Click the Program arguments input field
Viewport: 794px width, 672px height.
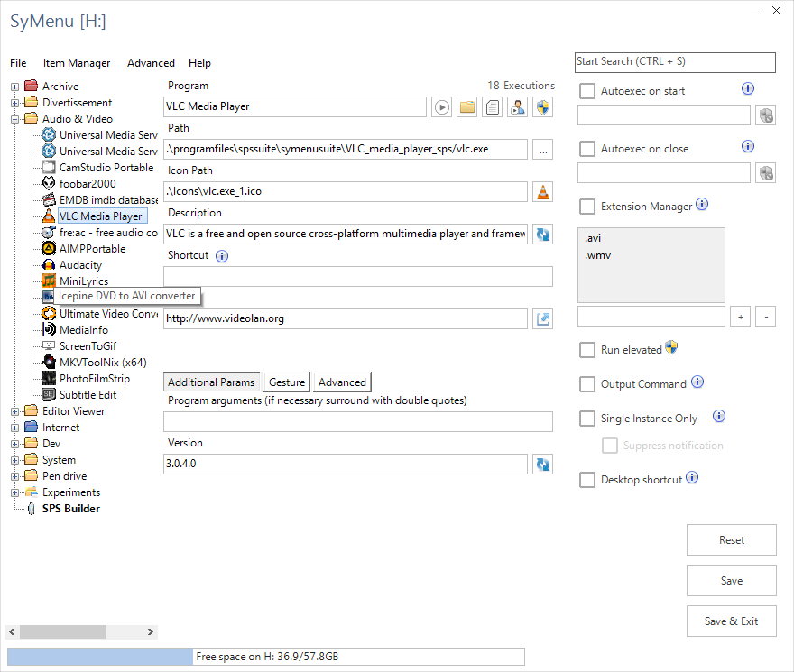pos(358,421)
